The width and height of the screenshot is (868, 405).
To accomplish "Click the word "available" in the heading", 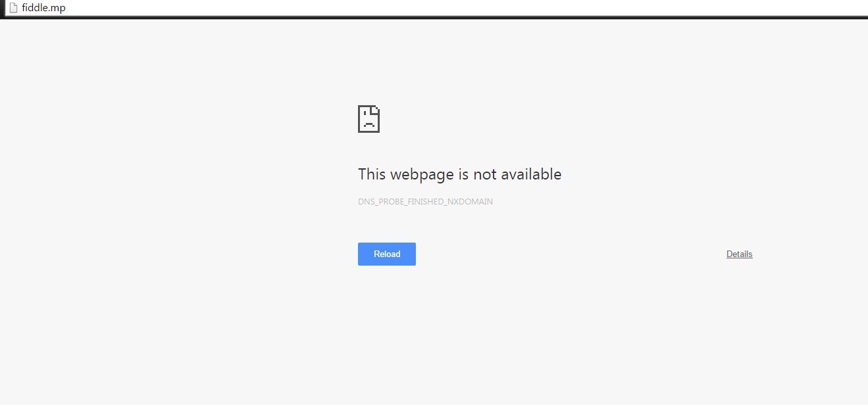I will [x=531, y=174].
